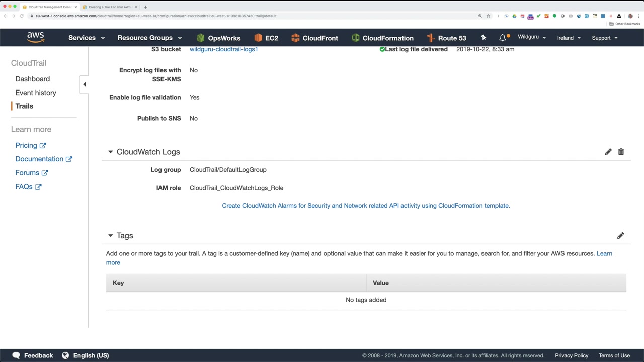
Task: Open the Pricing external link
Action: [x=31, y=145]
